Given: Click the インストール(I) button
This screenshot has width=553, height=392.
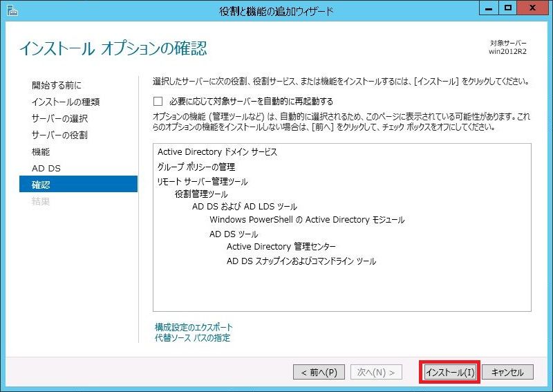Looking at the screenshot, I should [x=450, y=372].
